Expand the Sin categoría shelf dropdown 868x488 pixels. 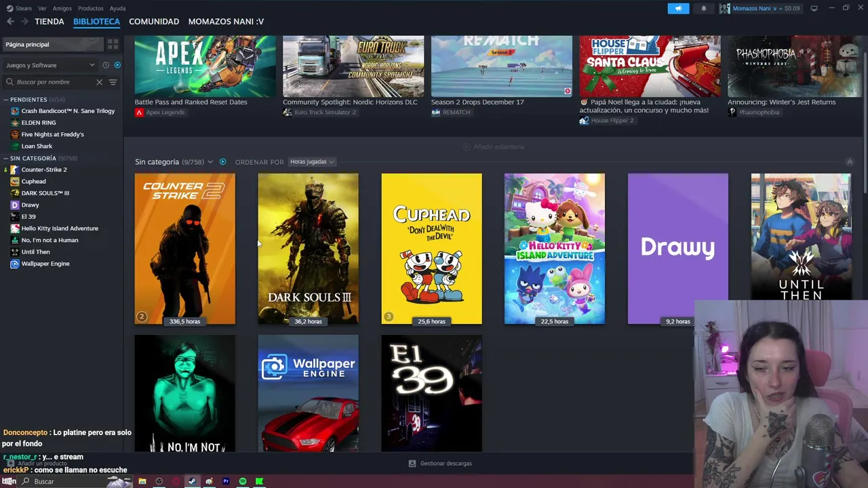coord(210,162)
